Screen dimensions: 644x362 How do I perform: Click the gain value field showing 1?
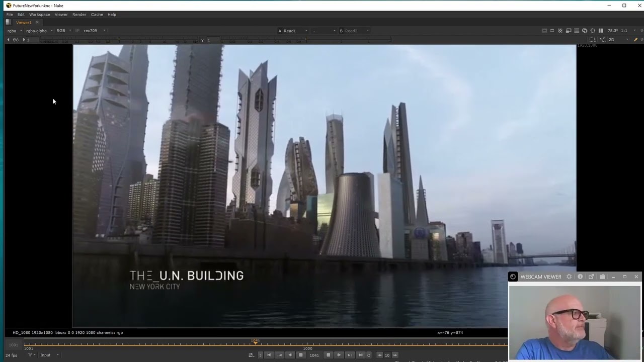tap(32, 40)
